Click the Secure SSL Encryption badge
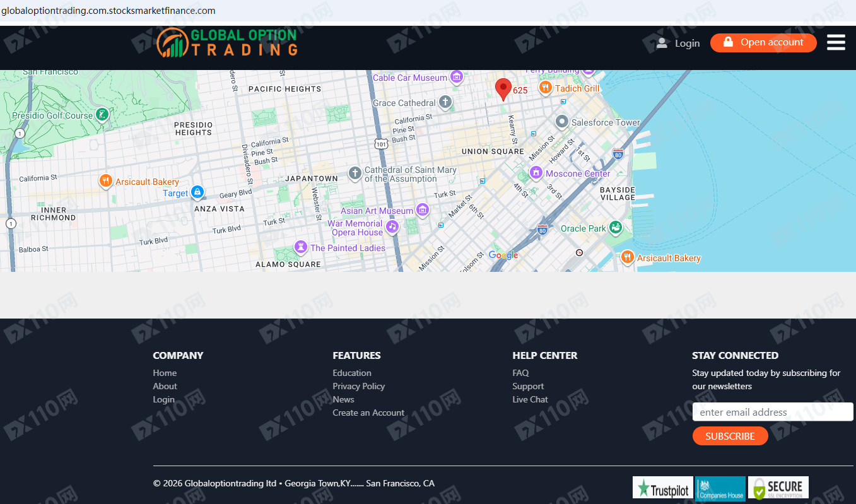Screen dimensions: 856x504 pos(778,488)
